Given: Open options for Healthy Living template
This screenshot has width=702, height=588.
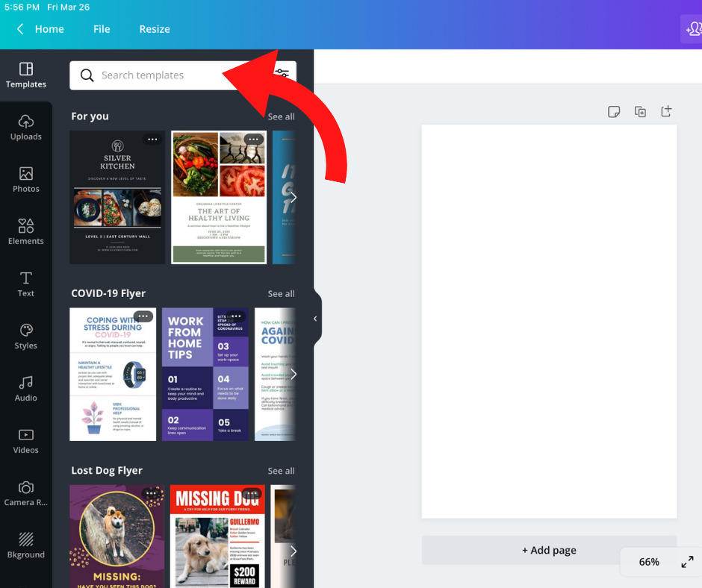Looking at the screenshot, I should tap(254, 140).
